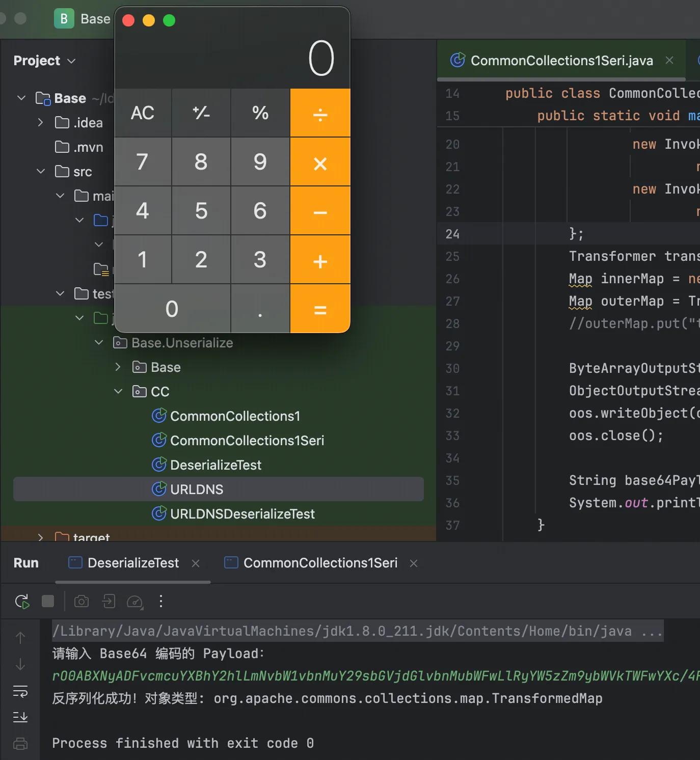The height and width of the screenshot is (760, 700).
Task: Collapse the CC package folder
Action: [x=118, y=391]
